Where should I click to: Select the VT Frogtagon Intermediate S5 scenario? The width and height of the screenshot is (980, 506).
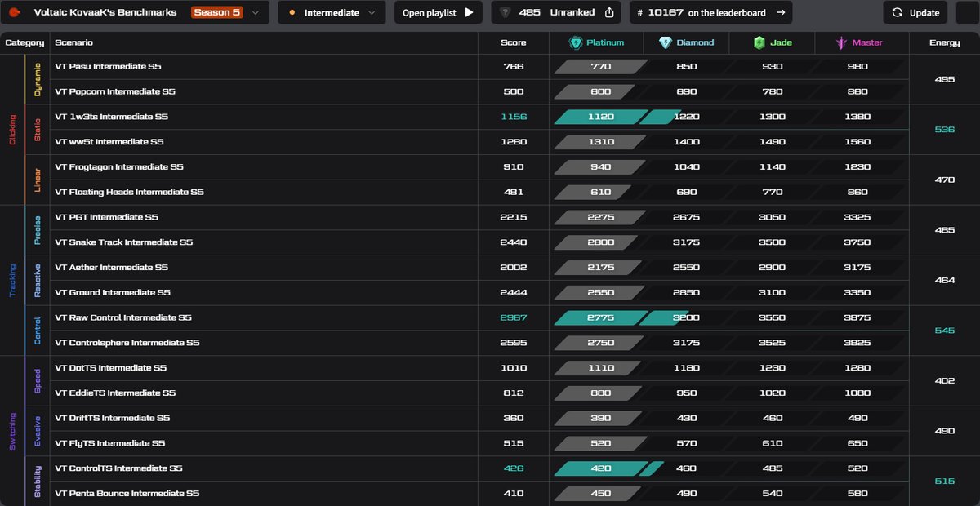pos(119,166)
